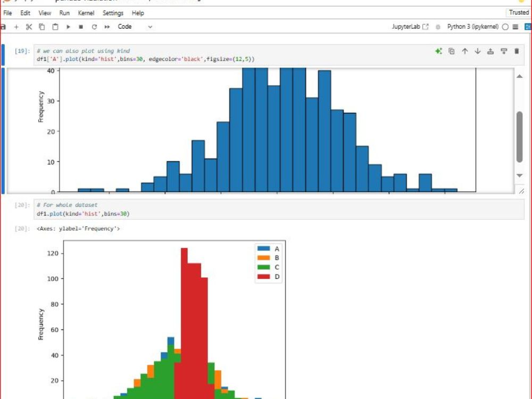Screen dimensions: 532x399
Task: Move cell 19 down with the arrow
Action: tap(477, 51)
